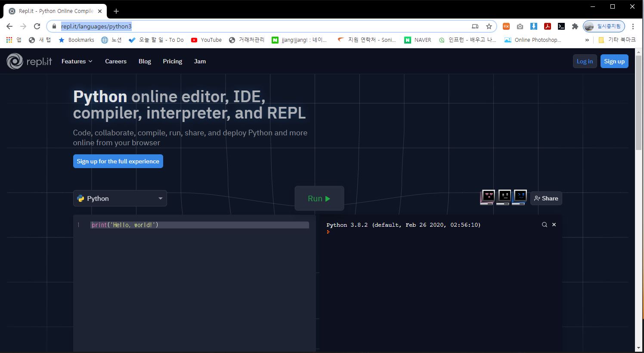644x353 pixels.
Task: Open the terminal extension icon
Action: [561, 26]
